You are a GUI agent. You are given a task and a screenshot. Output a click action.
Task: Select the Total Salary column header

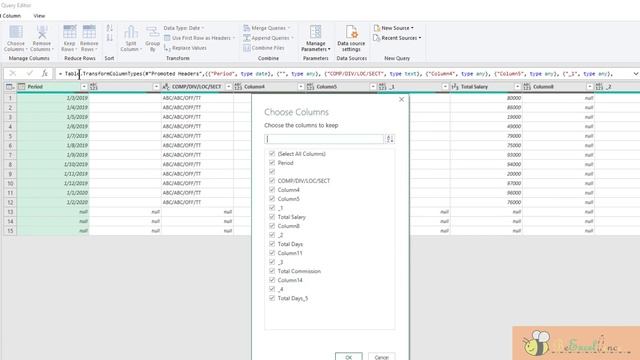[486, 87]
